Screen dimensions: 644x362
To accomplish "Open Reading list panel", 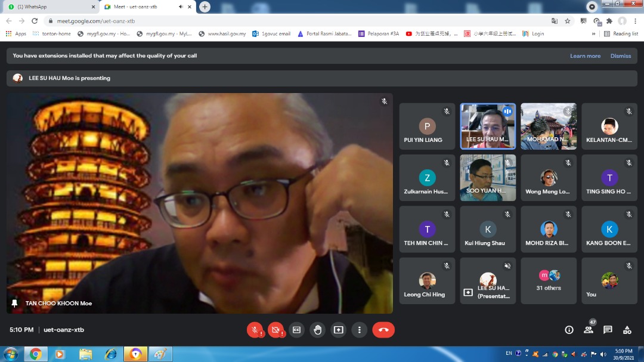I will tap(621, 33).
